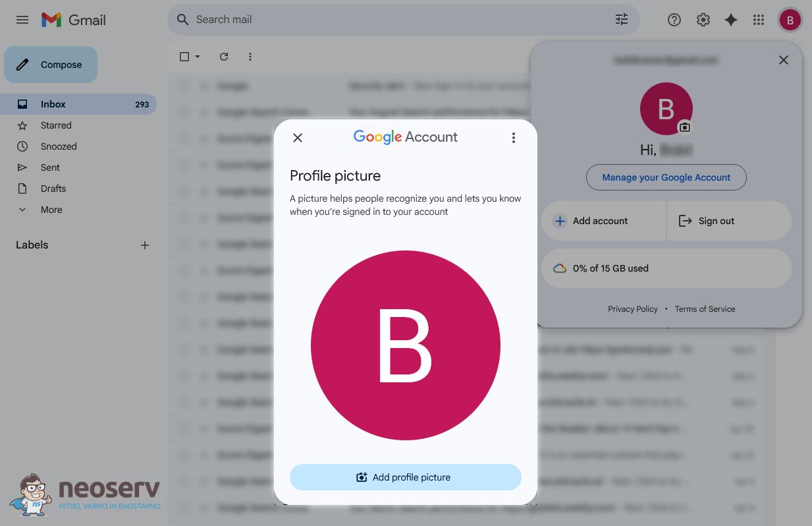Click the Gmail logo
The height and width of the screenshot is (526, 812).
pos(74,20)
